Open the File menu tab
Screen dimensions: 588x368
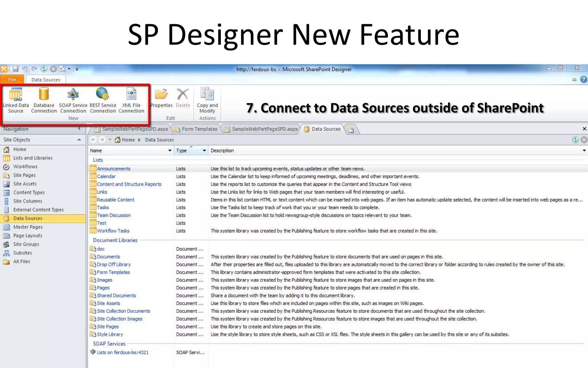point(12,80)
